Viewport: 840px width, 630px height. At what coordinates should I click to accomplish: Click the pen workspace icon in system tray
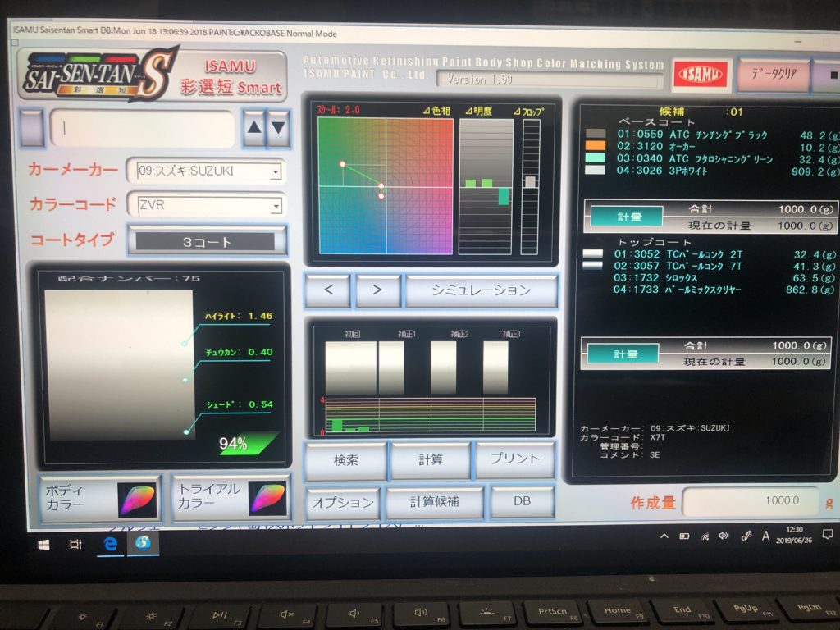click(x=746, y=536)
